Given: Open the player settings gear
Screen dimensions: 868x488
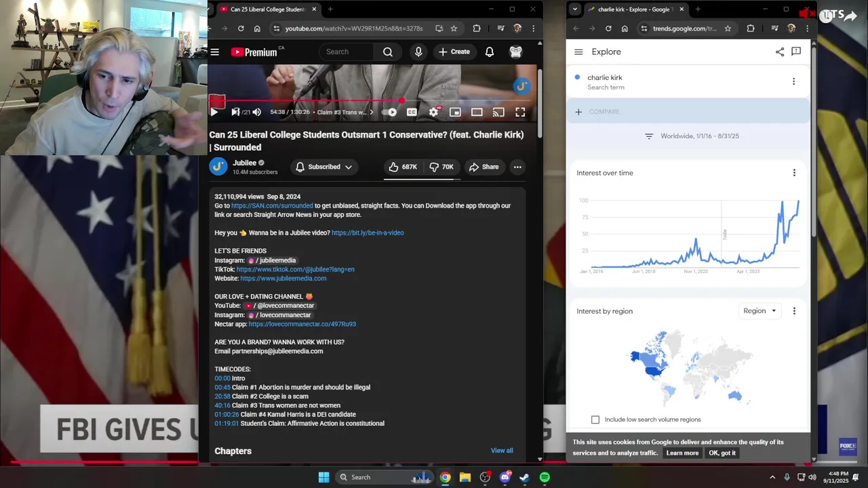Looking at the screenshot, I should (433, 112).
